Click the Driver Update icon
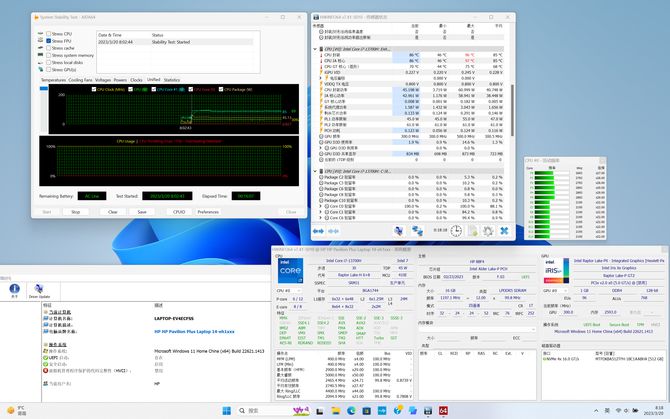Screen dimensions: 670x419 (x=39, y=291)
